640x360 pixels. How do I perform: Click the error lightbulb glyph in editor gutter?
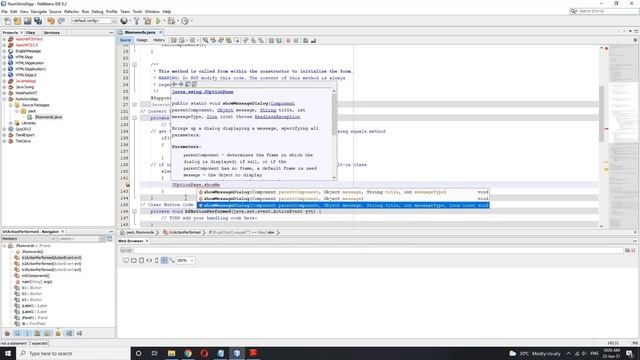(x=127, y=185)
